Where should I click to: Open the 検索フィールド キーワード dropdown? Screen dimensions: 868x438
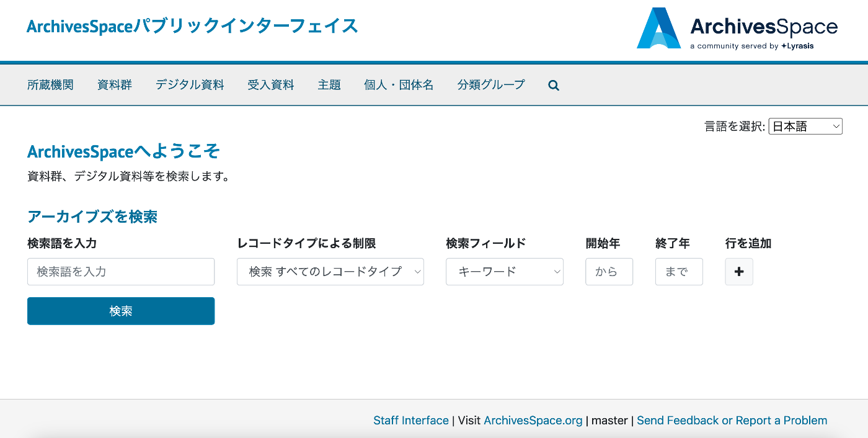click(x=505, y=272)
